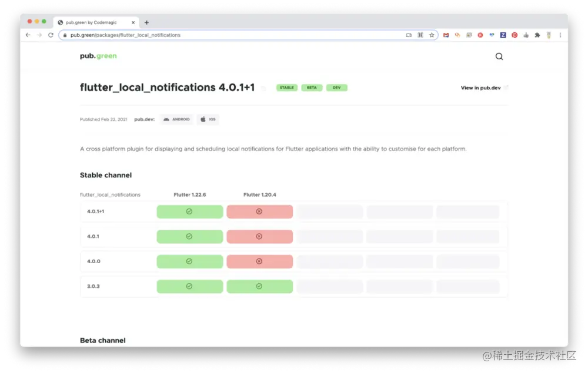Open the Chrome three-dot menu
588x373 pixels.
pyautogui.click(x=560, y=35)
